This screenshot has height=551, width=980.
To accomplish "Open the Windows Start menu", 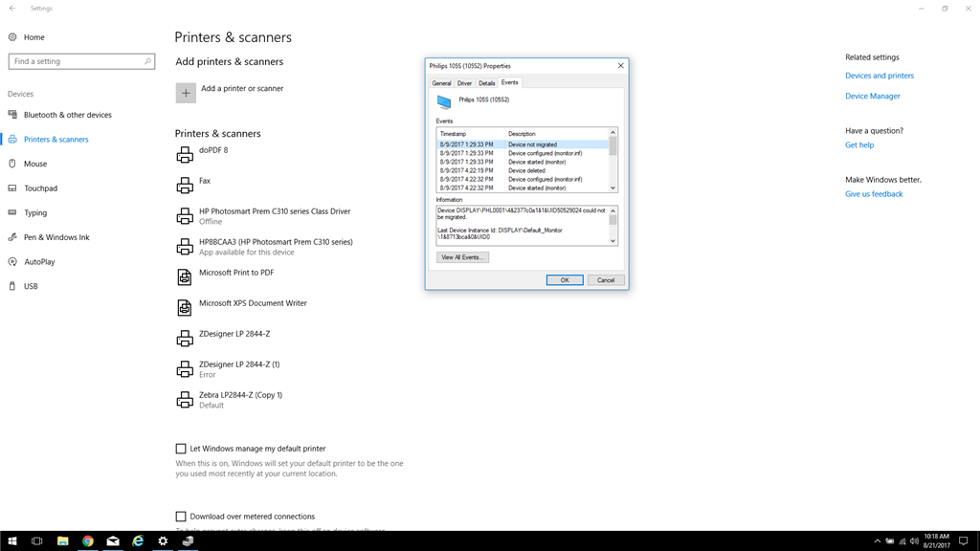I will coord(12,541).
